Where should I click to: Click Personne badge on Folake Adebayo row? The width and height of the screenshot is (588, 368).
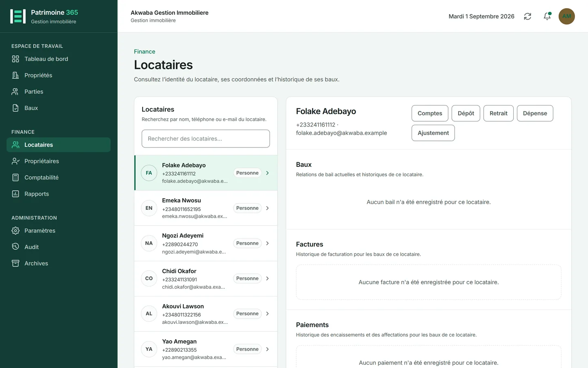[x=247, y=173]
